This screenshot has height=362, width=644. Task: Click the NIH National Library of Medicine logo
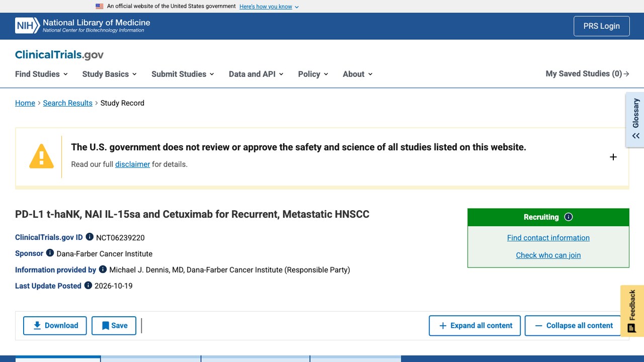pos(83,26)
